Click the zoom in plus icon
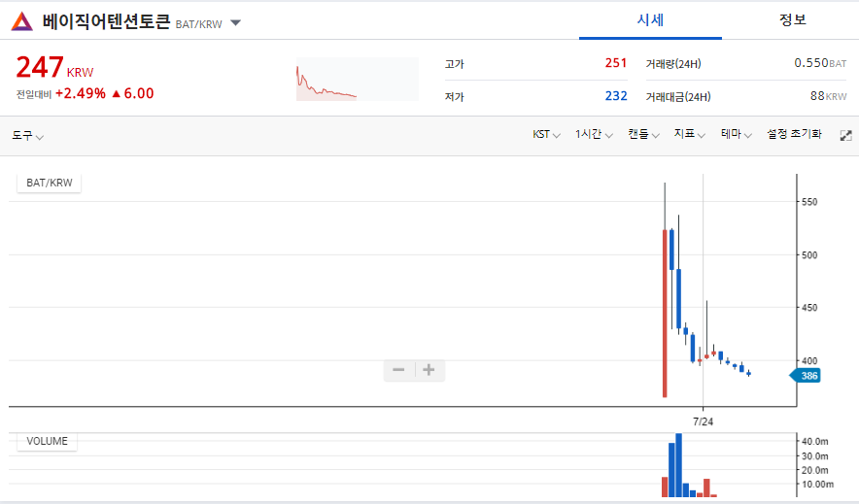The image size is (859, 504). pyautogui.click(x=429, y=370)
